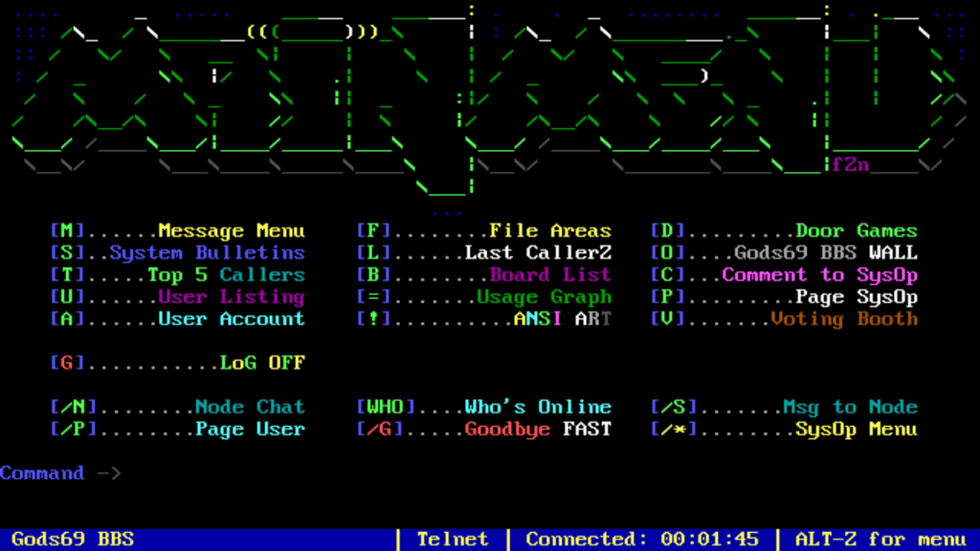View Top 5 Callers list
The width and height of the screenshot is (980, 551).
pyautogui.click(x=225, y=275)
